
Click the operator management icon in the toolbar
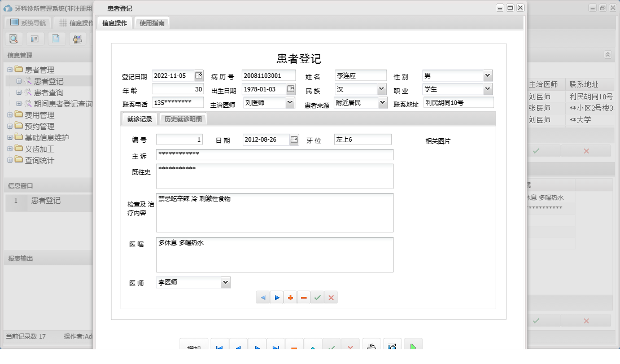coord(77,38)
